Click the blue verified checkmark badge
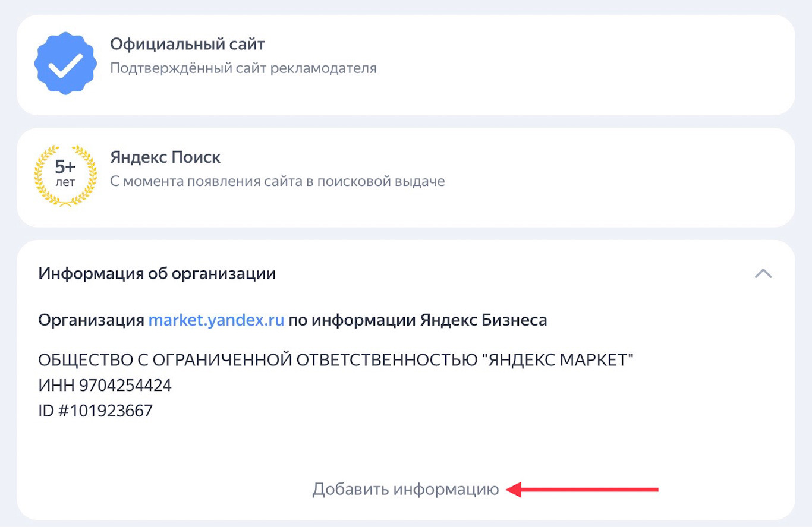 (65, 65)
